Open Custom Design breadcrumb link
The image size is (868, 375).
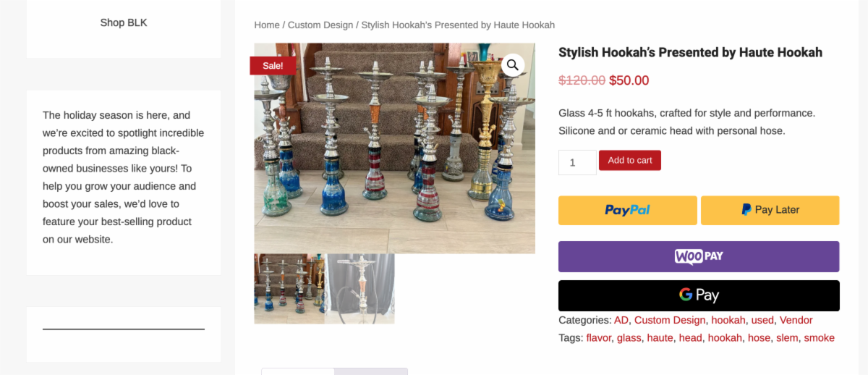pyautogui.click(x=320, y=25)
